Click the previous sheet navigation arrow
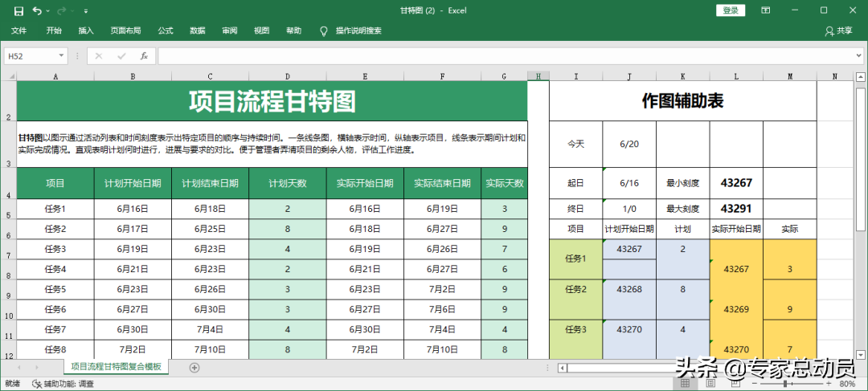 19,367
